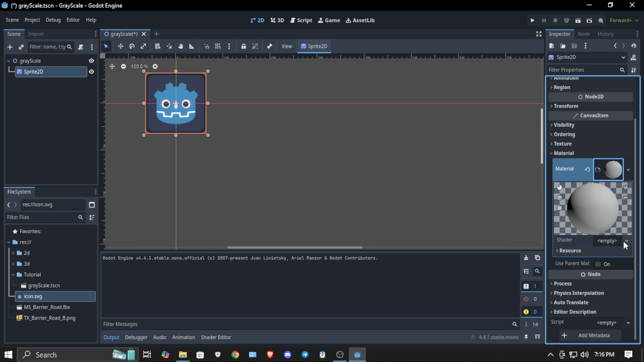Click the Run Project play button
This screenshot has width=644, height=362.
[x=532, y=20]
